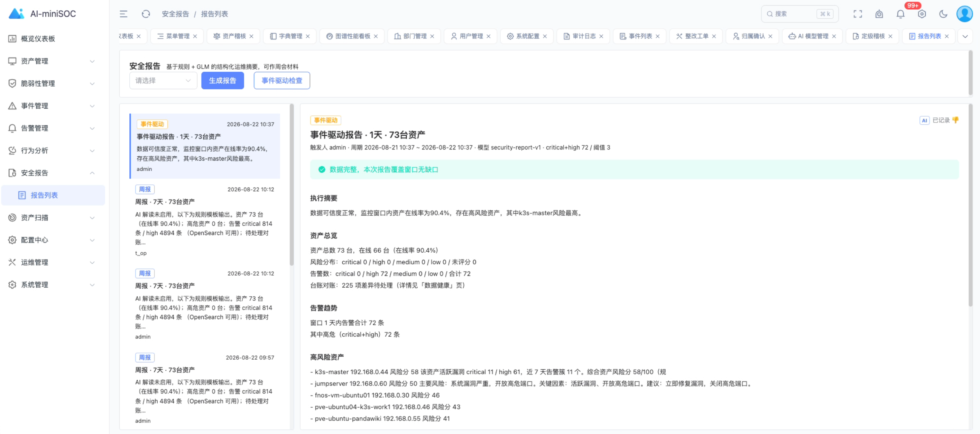The height and width of the screenshot is (434, 980).
Task: Expand the 运维管理 sidebar menu
Action: [x=52, y=262]
